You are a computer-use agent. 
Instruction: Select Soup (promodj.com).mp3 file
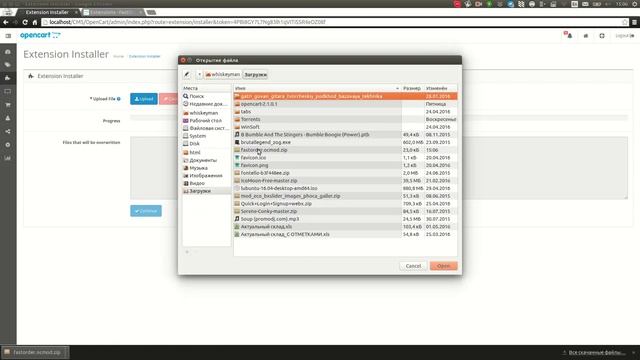coord(345,219)
